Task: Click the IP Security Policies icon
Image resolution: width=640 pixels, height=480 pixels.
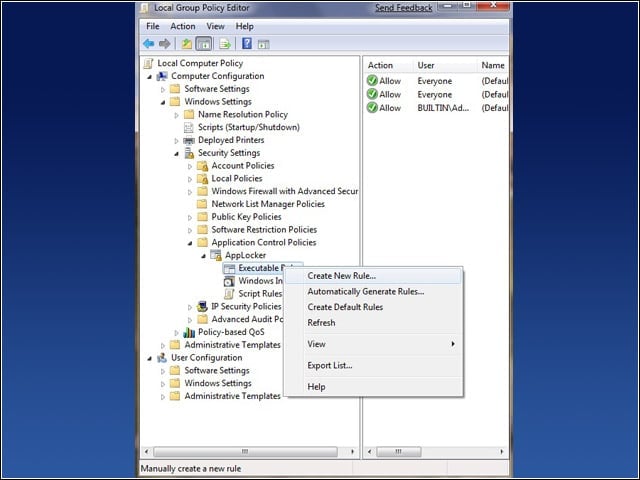Action: [x=202, y=307]
